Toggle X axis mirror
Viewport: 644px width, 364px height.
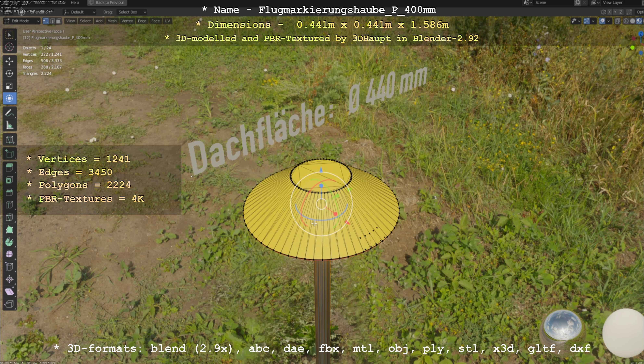[x=610, y=12]
